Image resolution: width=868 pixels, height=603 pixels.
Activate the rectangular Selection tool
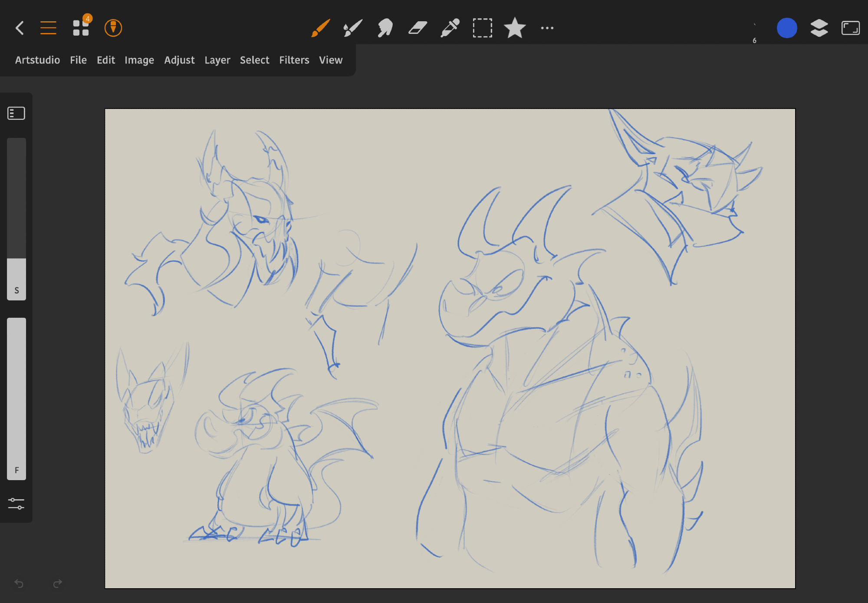point(482,28)
